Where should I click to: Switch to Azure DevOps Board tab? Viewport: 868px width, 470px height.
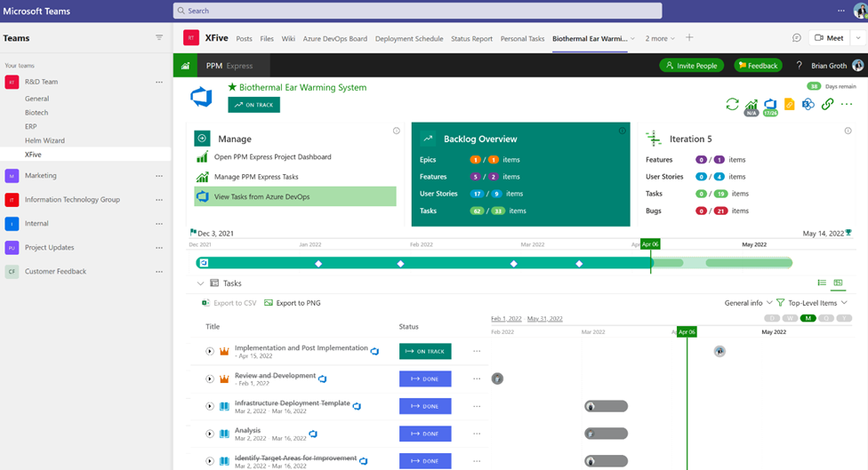click(x=335, y=39)
